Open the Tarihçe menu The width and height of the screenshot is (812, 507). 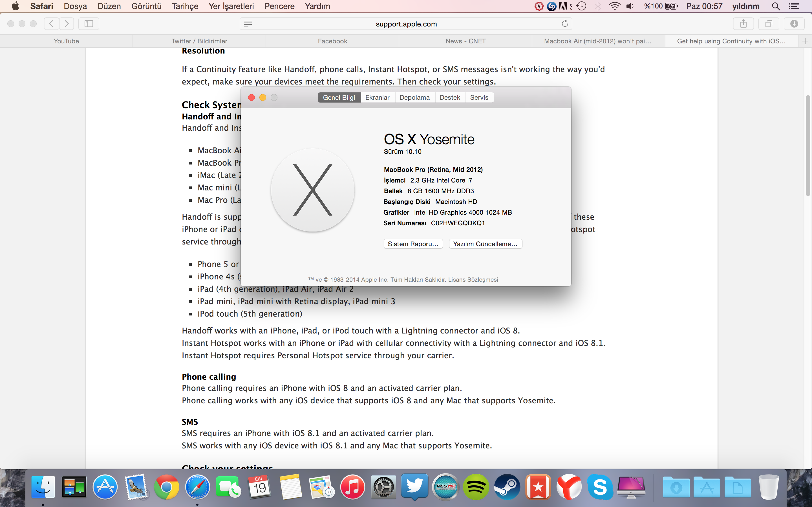click(185, 6)
